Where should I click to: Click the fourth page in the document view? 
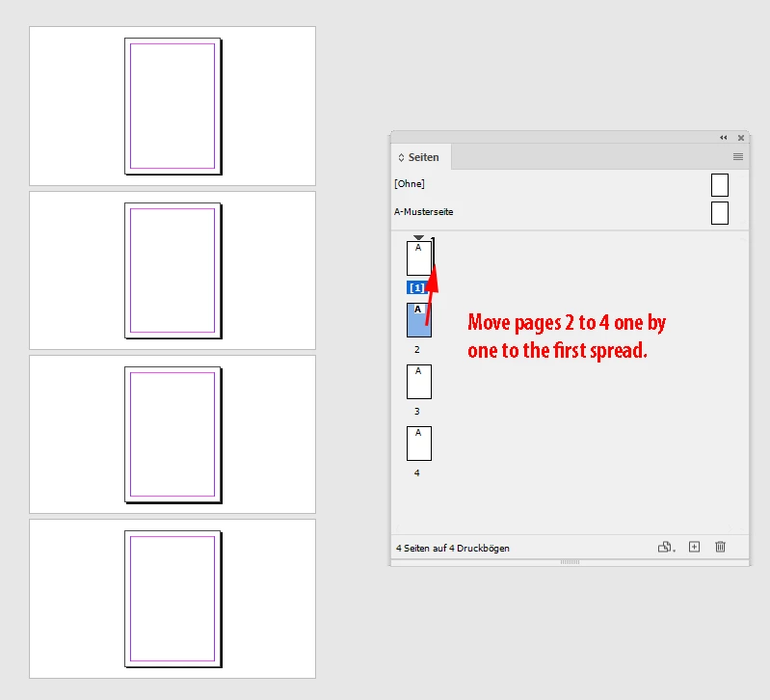pyautogui.click(x=173, y=599)
